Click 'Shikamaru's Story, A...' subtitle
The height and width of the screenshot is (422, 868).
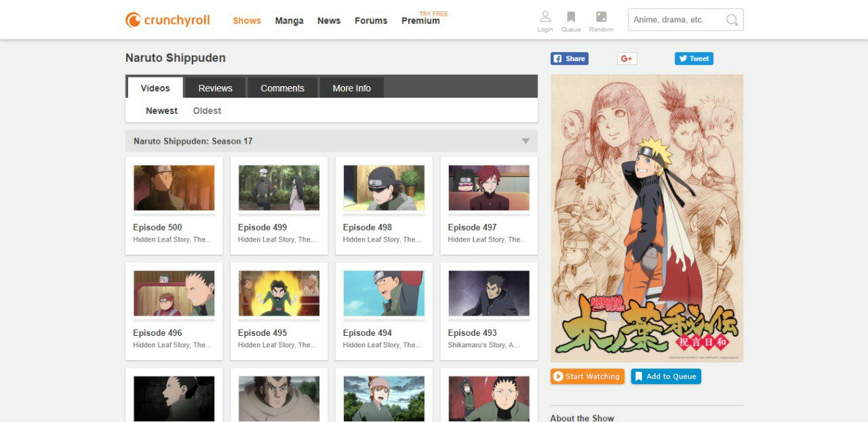point(484,345)
